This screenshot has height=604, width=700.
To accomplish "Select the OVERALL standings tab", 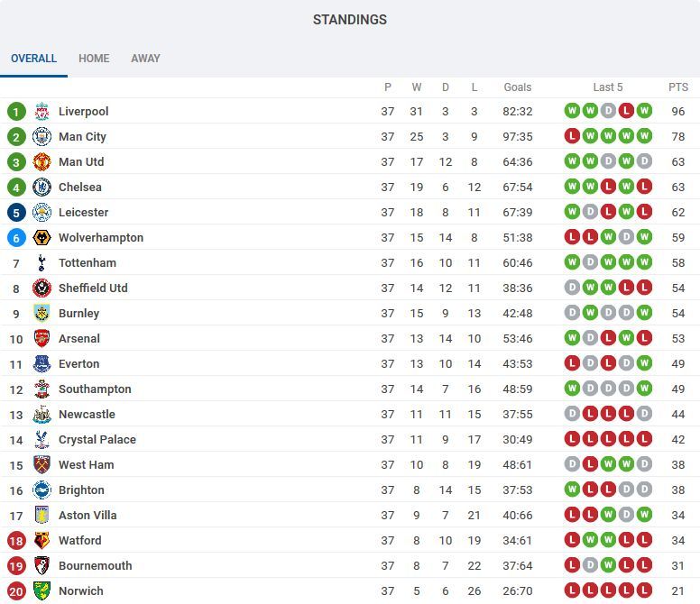I will click(33, 59).
